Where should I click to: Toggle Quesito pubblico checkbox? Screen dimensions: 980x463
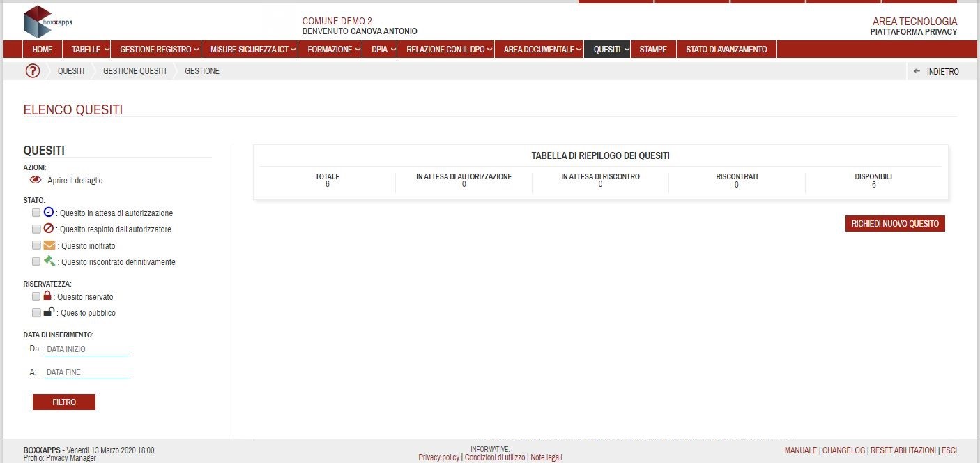coord(36,312)
